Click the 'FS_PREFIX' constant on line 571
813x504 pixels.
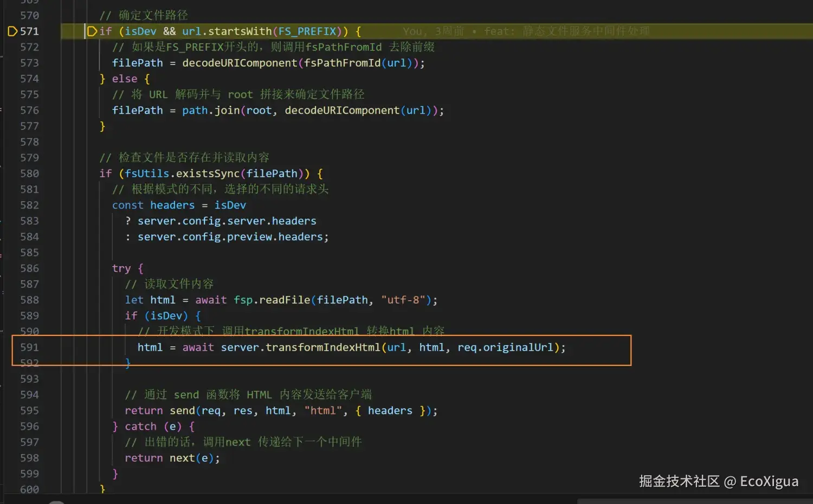point(307,31)
